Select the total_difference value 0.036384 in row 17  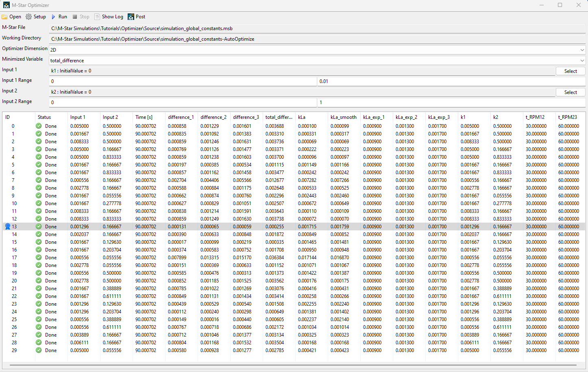(x=274, y=258)
